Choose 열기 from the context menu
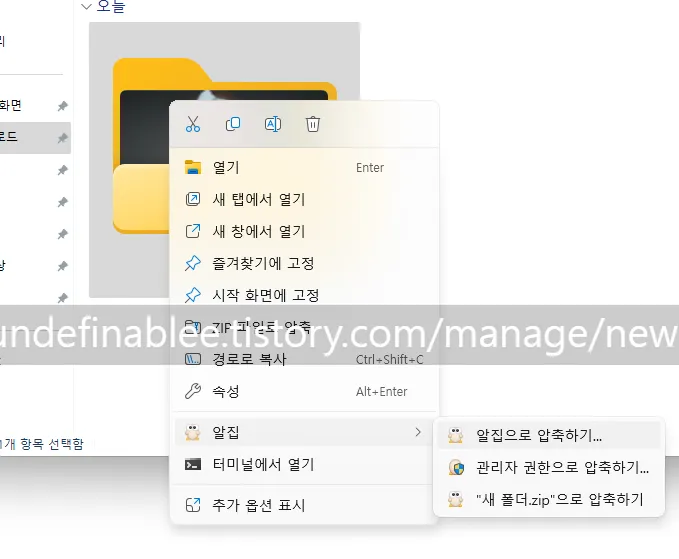The width and height of the screenshot is (679, 559). coord(304,168)
